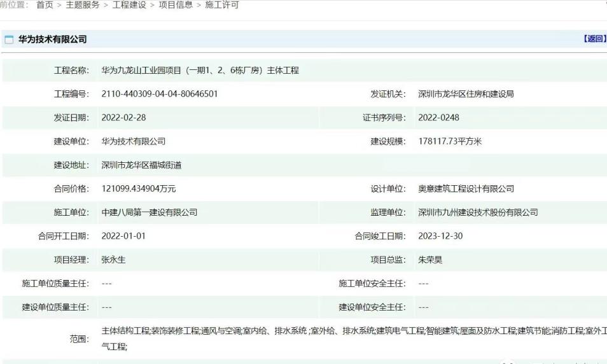The height and width of the screenshot is (364, 607).
Task: Click the 项目总监 label
Action: click(x=388, y=260)
